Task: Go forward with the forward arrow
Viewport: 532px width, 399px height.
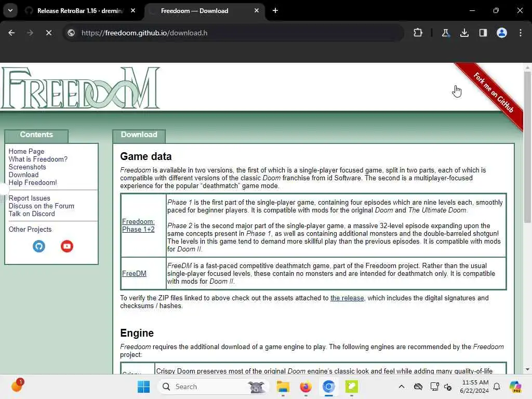Action: point(30,33)
